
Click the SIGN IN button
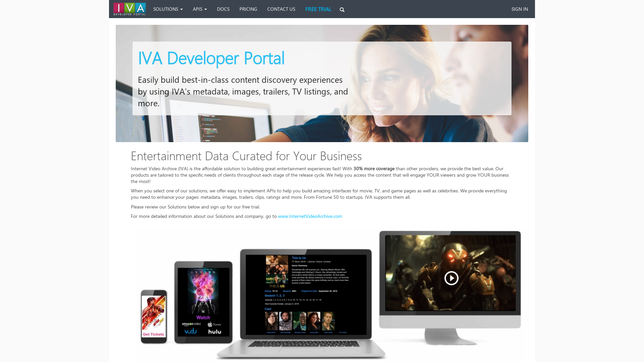[520, 9]
